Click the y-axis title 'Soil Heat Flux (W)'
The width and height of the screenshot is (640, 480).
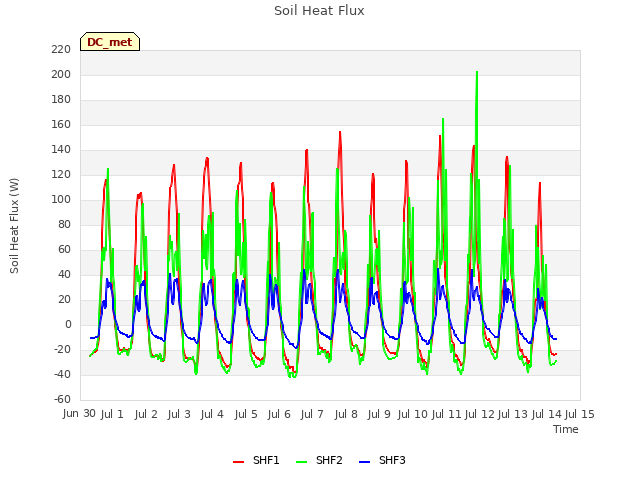coord(14,226)
